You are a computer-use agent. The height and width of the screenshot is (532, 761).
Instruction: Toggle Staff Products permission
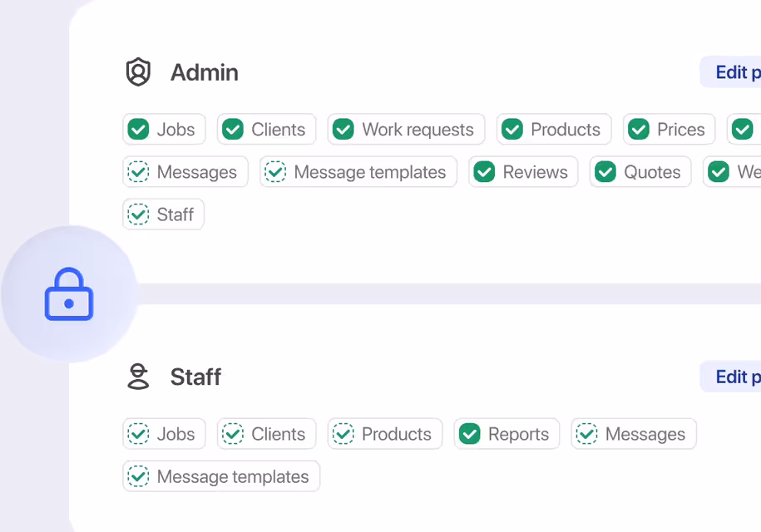(x=385, y=434)
